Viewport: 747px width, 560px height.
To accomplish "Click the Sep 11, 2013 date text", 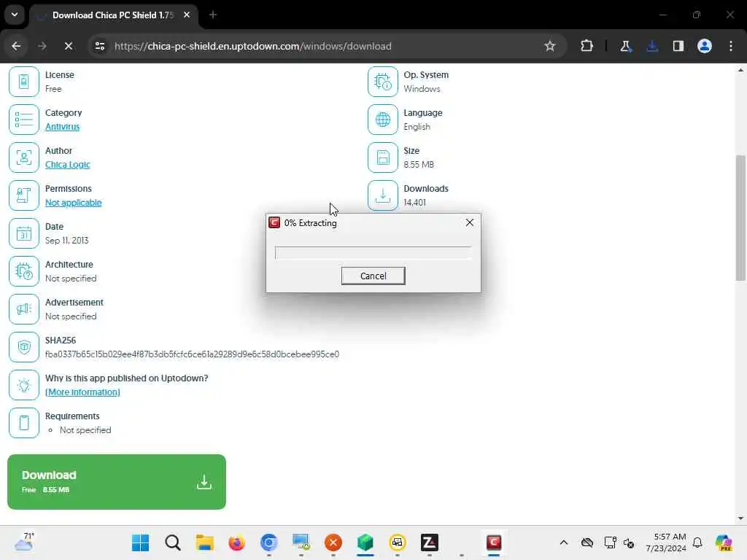I will click(66, 241).
